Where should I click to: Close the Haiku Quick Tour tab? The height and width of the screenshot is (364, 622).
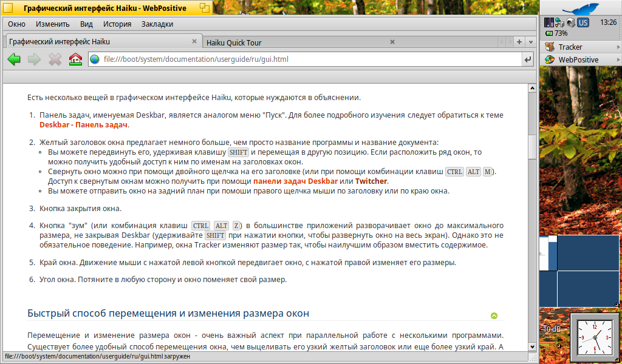392,42
